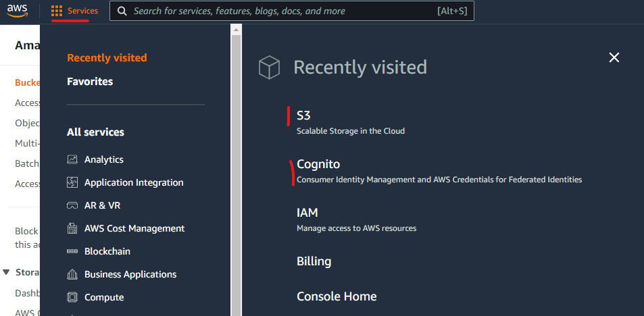Viewport: 644px width, 316px height.
Task: Click the Business Applications icon
Action: pos(72,274)
